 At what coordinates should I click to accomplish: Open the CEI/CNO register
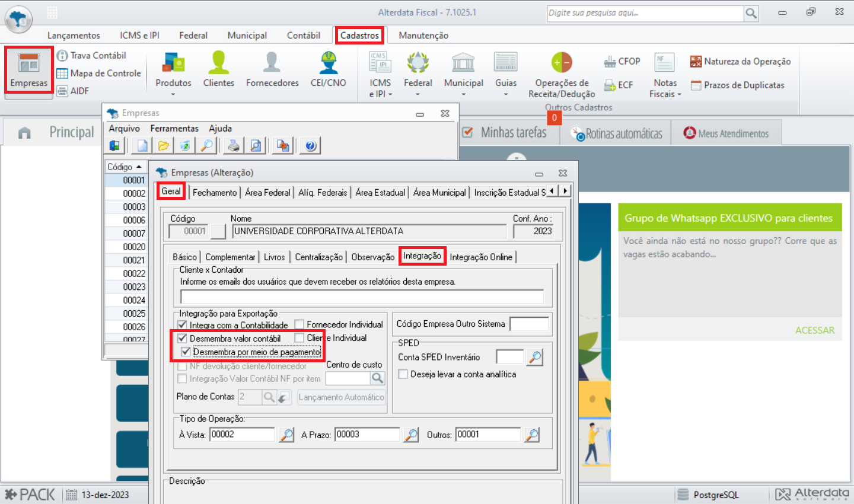(x=328, y=70)
